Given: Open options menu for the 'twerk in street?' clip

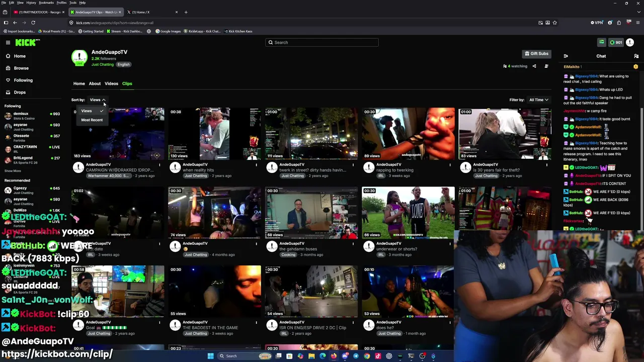Looking at the screenshot, I should pos(353,164).
